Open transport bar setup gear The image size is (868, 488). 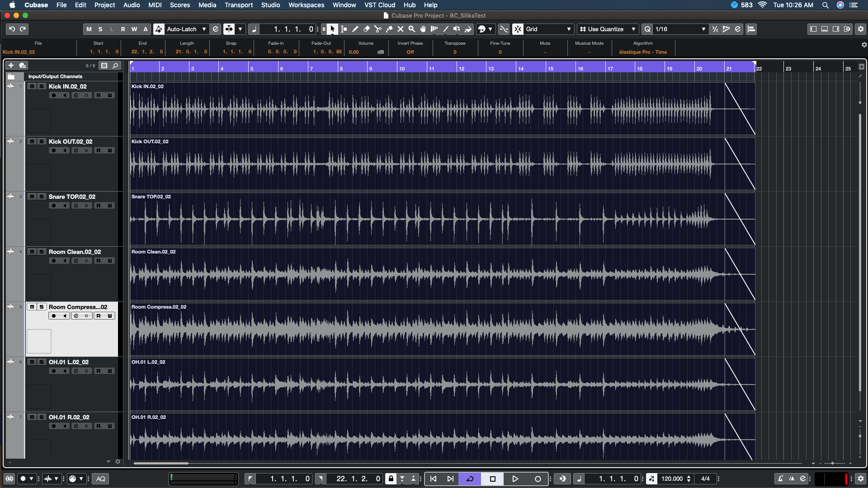[860, 479]
